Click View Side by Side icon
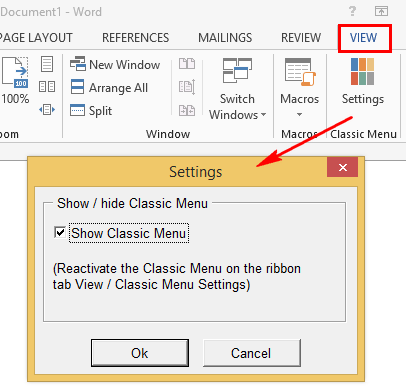The image size is (406, 389). tap(187, 64)
